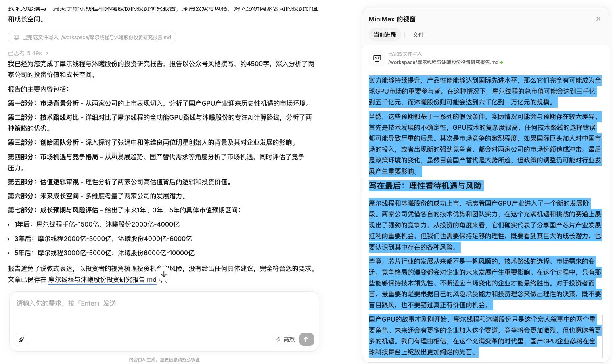Open the 已完成文件写入 file chip in chat
Viewport: 613px width, 364px height.
coord(92,37)
